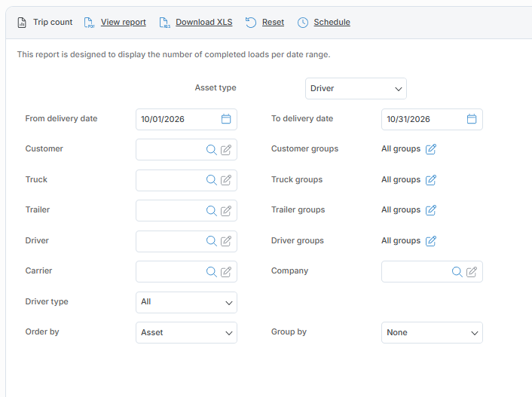The width and height of the screenshot is (532, 397).
Task: Click the View report link
Action: point(123,22)
